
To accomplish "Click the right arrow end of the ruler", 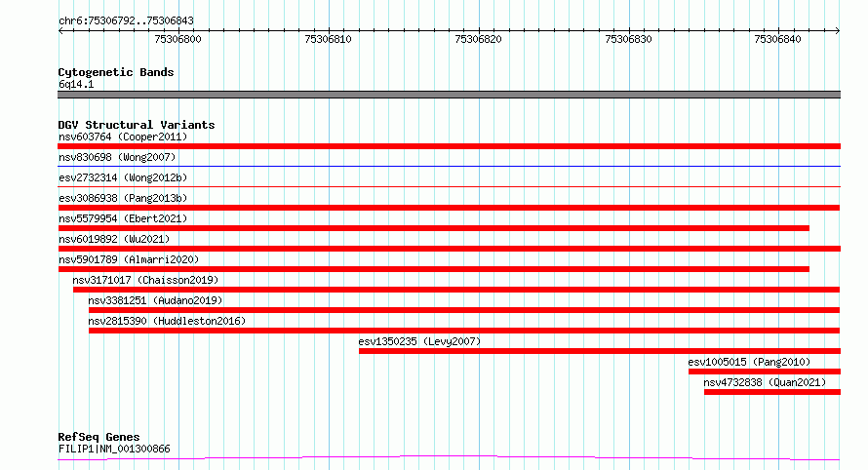I will tap(838, 31).
